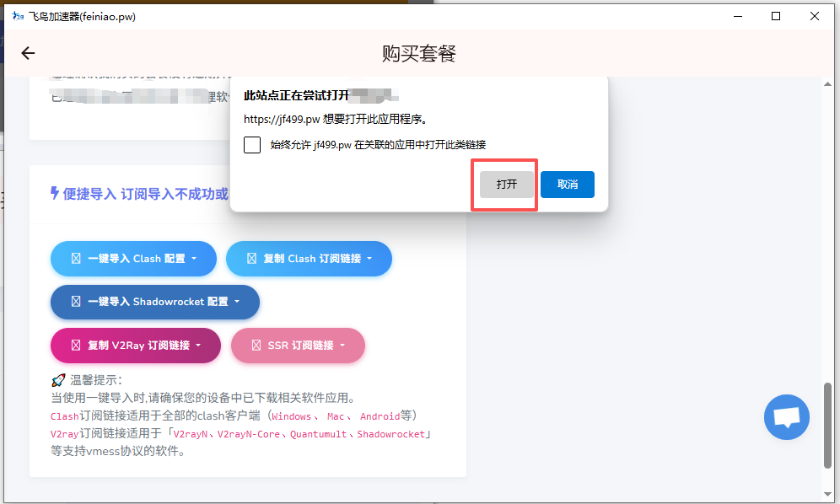Click the vertical scrollbar thumb on right
The image size is (840, 504).
coord(831,426)
